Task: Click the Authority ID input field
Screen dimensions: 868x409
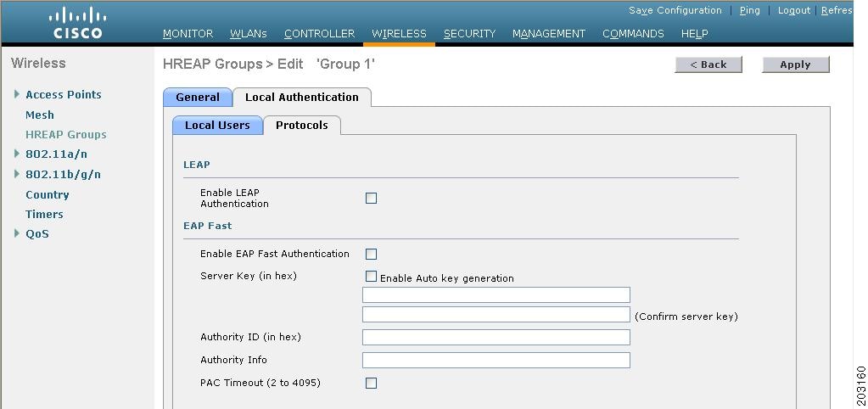Action: [x=496, y=337]
